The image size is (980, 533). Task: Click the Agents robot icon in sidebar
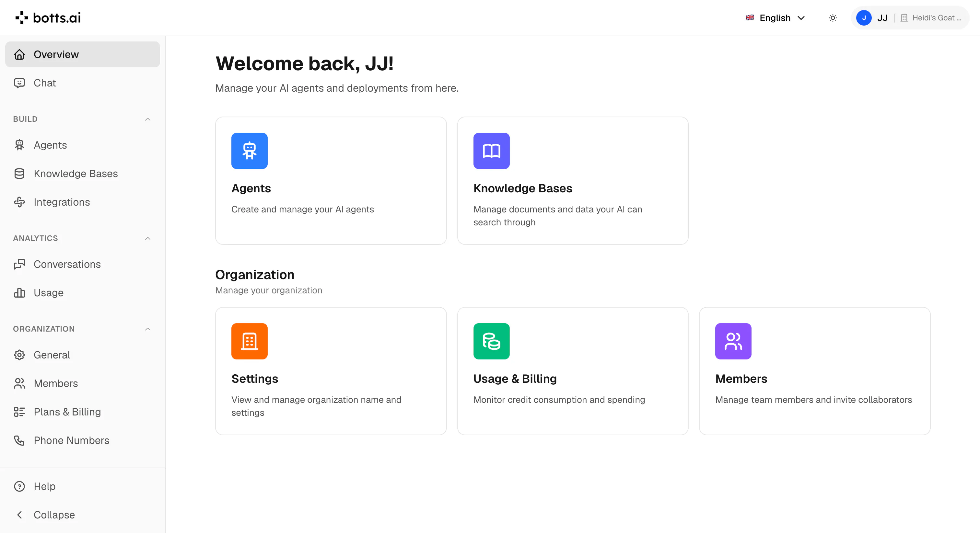[x=19, y=145]
